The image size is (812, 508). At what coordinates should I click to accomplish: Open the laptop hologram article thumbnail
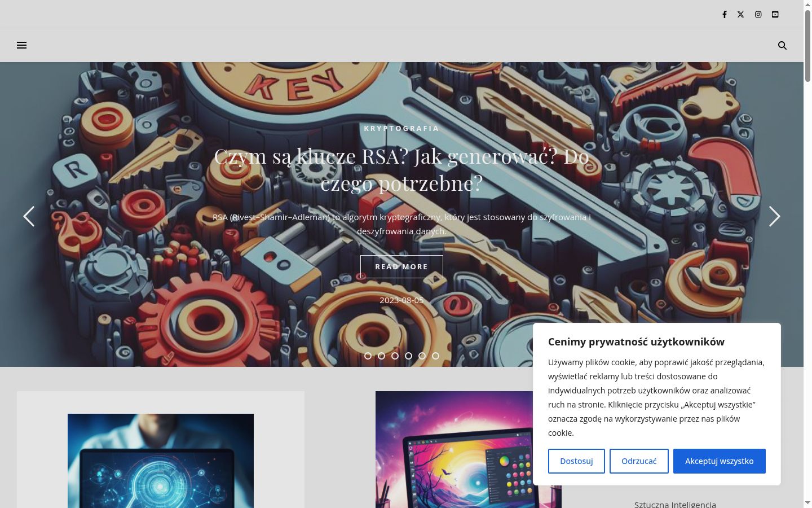(161, 461)
